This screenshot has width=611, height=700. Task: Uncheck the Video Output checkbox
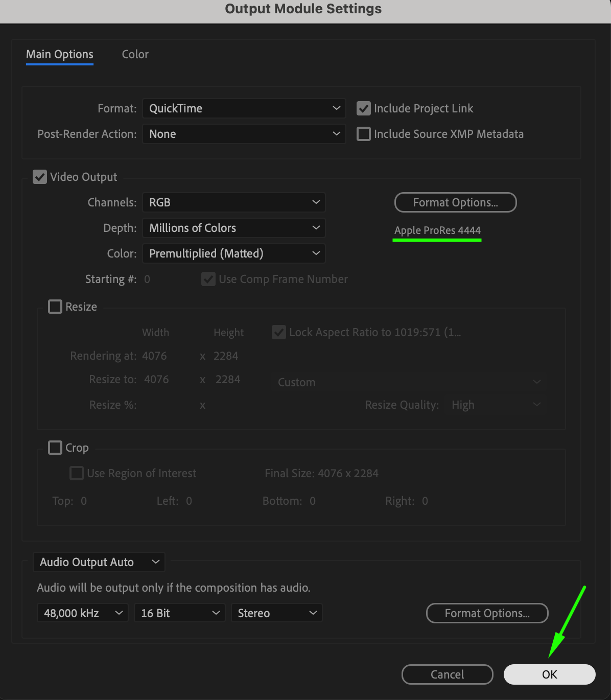tap(40, 177)
